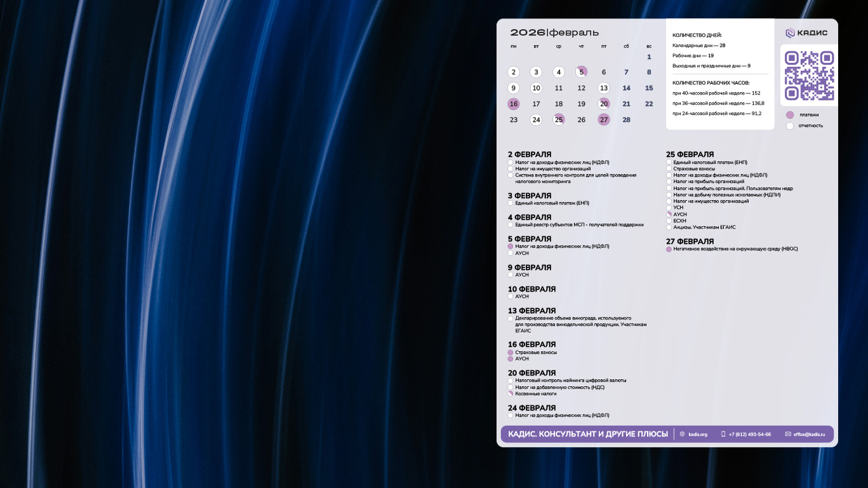The height and width of the screenshot is (488, 868).
Task: Click the white 'отчетность' legend circle
Action: (790, 126)
